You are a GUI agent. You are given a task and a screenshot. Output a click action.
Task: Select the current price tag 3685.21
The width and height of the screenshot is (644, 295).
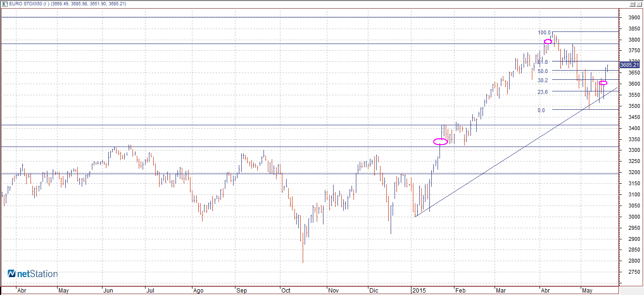630,65
